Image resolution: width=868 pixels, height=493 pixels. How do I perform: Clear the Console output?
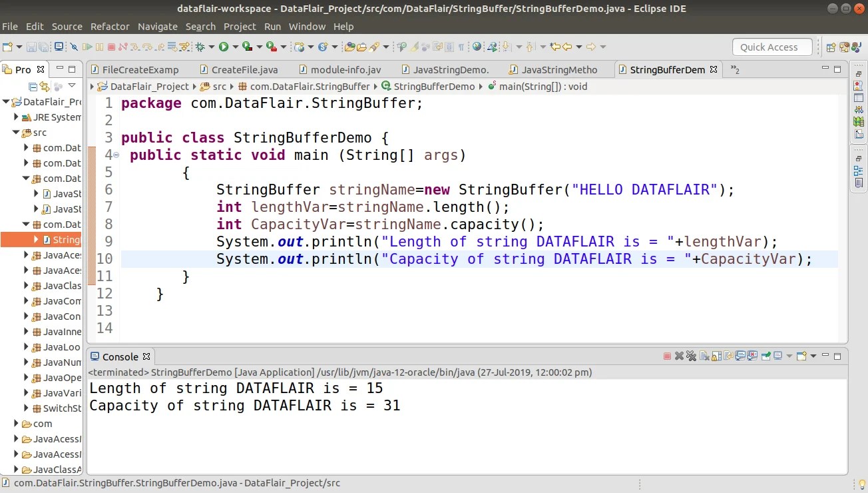point(704,356)
